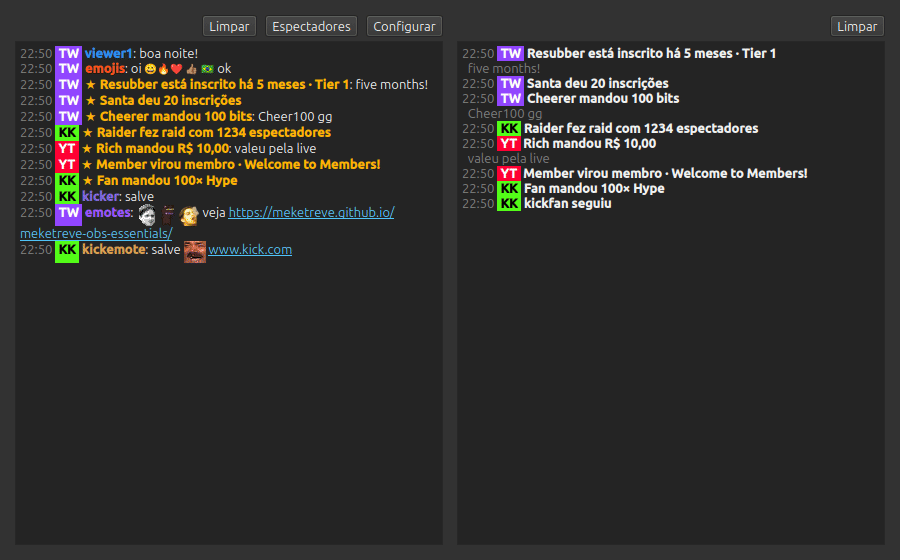
Task: Click the star before Resubber in chat
Action: pyautogui.click(x=90, y=85)
